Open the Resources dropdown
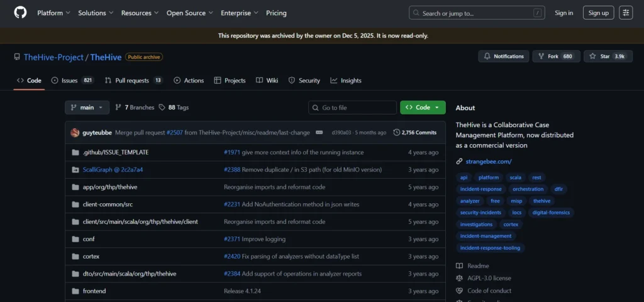 click(x=140, y=13)
